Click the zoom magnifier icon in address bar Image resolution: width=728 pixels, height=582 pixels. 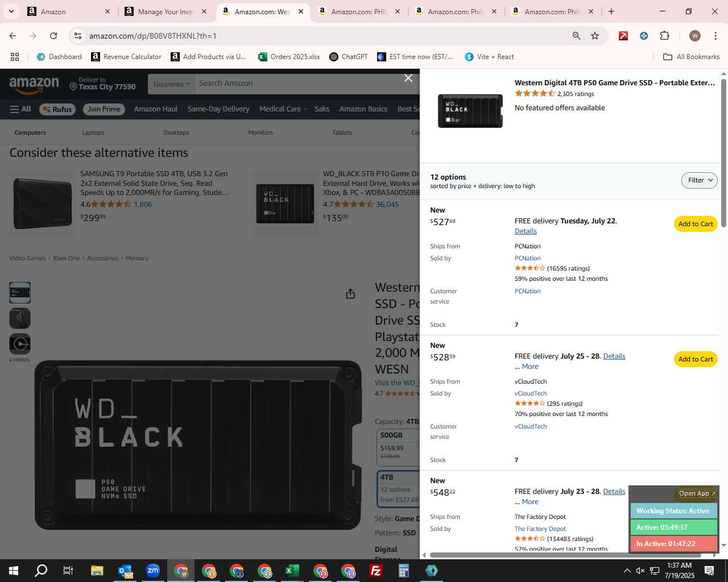point(576,36)
